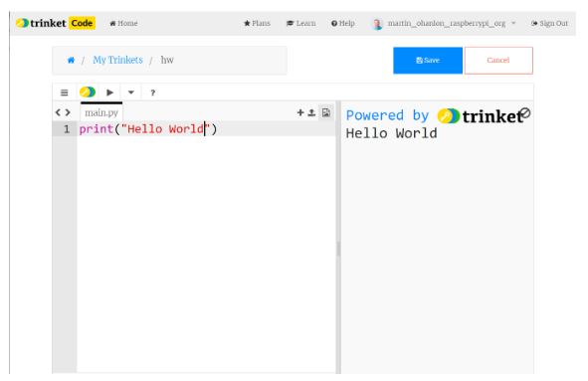The width and height of the screenshot is (588, 381).
Task: Click the print code line in editor
Action: 148,129
